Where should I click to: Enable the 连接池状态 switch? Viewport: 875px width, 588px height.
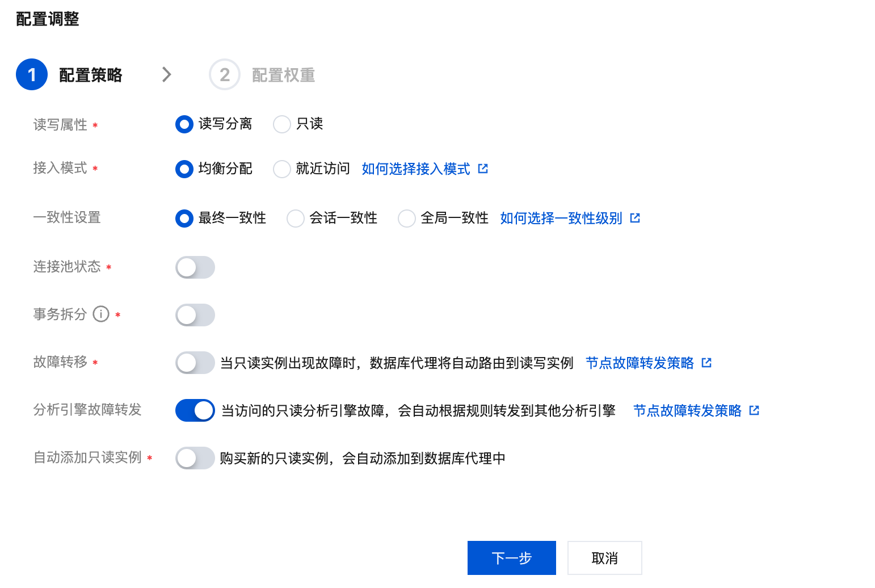195,267
